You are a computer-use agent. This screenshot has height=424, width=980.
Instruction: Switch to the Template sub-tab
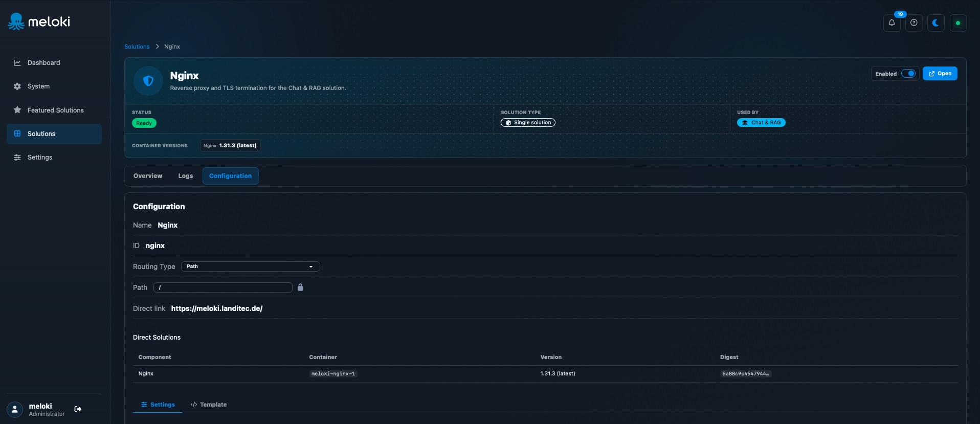(x=208, y=405)
